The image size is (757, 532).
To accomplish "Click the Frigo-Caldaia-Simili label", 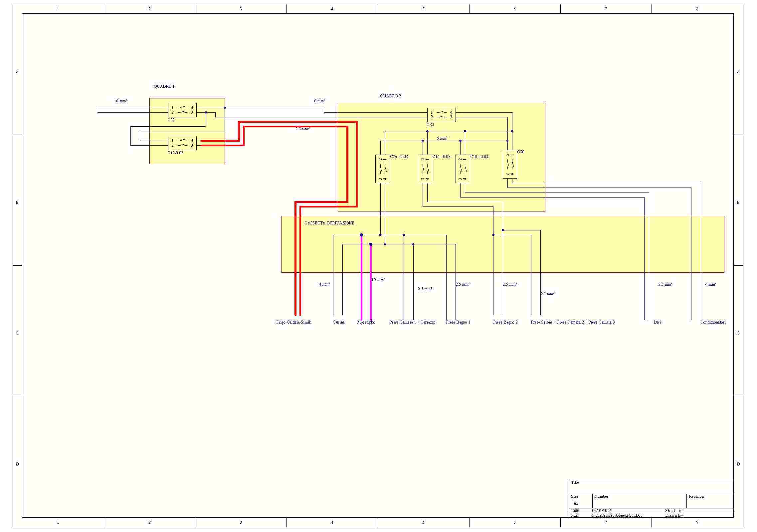I will click(293, 322).
